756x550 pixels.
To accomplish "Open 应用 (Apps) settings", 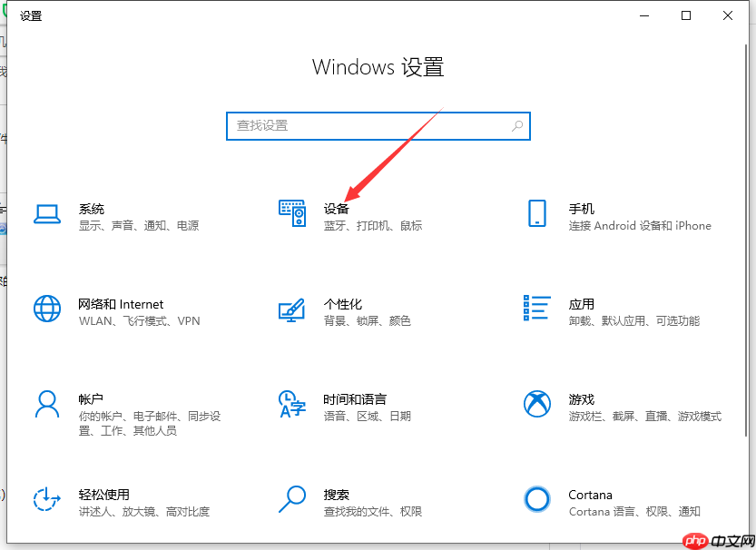I will pyautogui.click(x=581, y=304).
